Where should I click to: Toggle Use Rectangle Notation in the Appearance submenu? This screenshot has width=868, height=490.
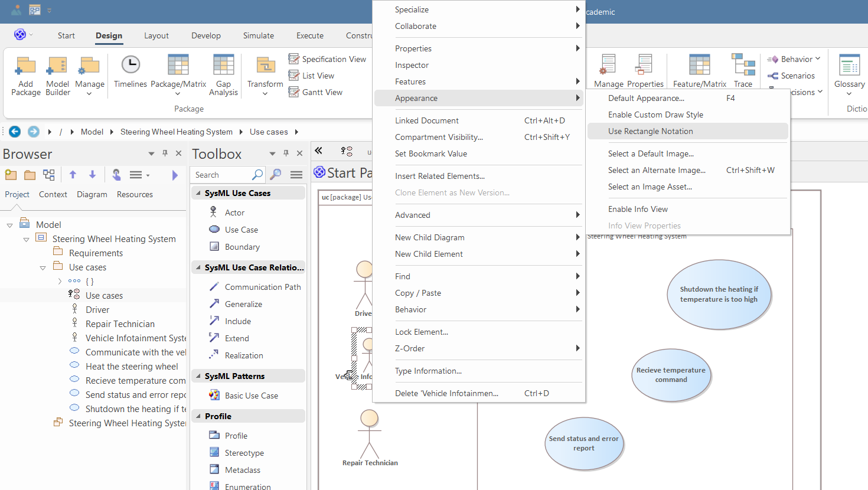688,131
